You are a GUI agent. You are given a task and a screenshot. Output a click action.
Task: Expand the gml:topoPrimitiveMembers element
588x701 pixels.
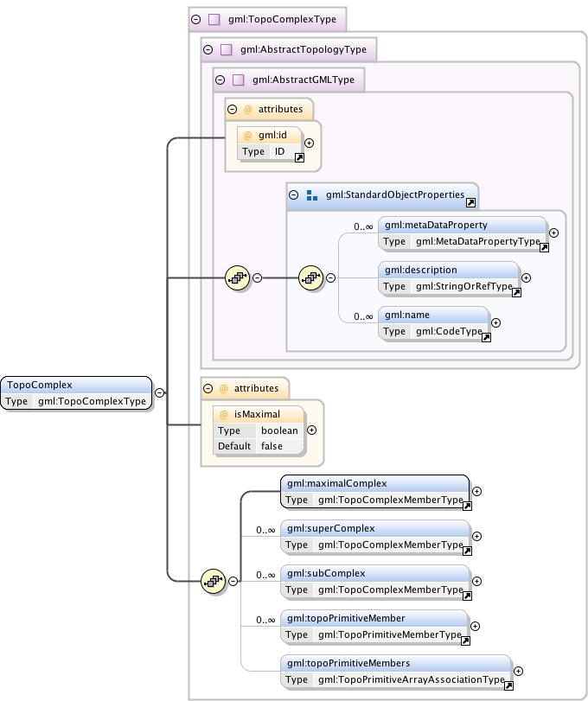pos(518,671)
